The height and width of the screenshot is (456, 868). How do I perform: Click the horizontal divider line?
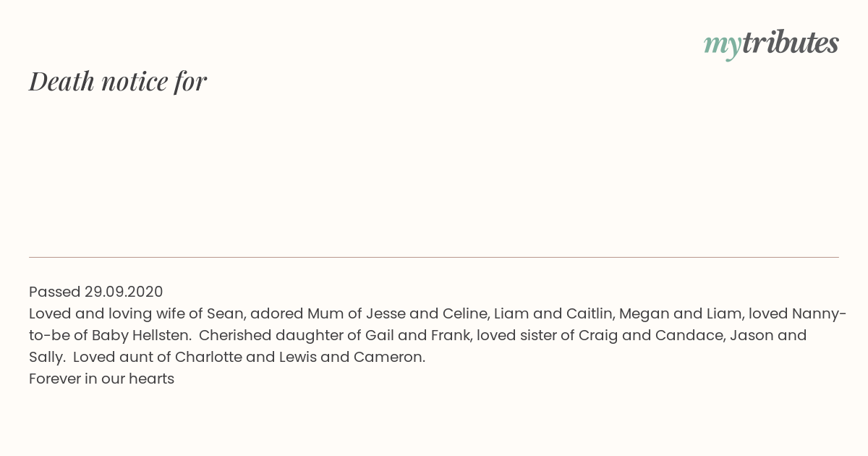tap(434, 257)
